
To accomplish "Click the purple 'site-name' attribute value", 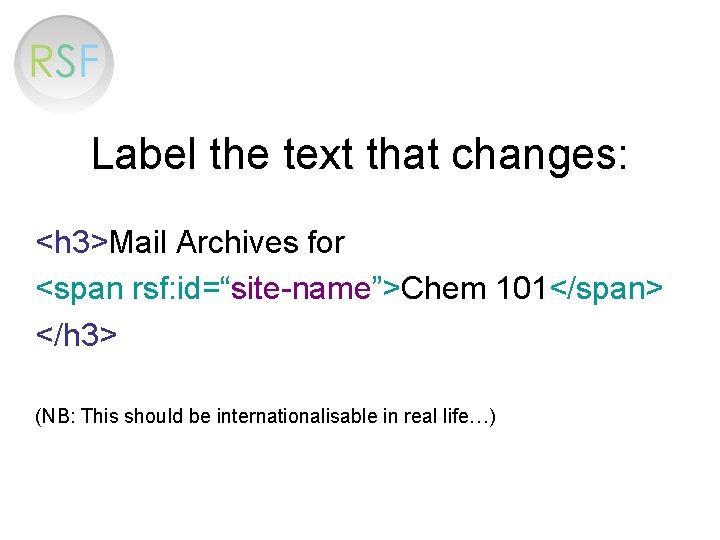I will [x=300, y=289].
